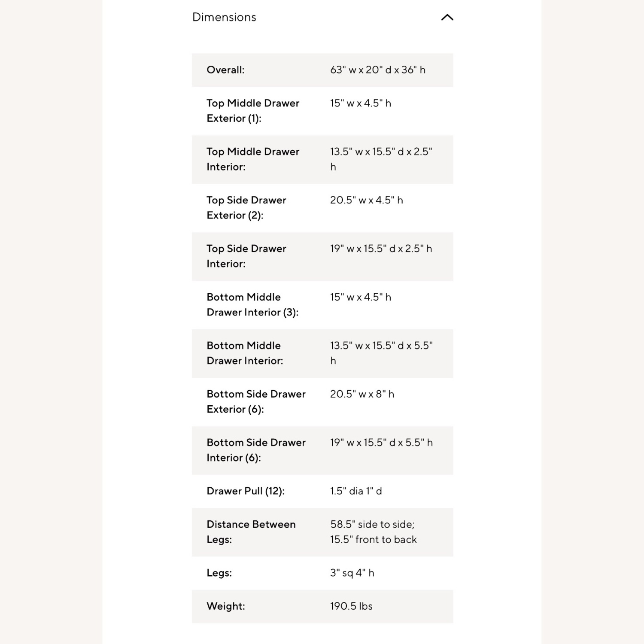This screenshot has height=644, width=644.
Task: Click the Top Side Drawer Interior label
Action: pos(246,256)
